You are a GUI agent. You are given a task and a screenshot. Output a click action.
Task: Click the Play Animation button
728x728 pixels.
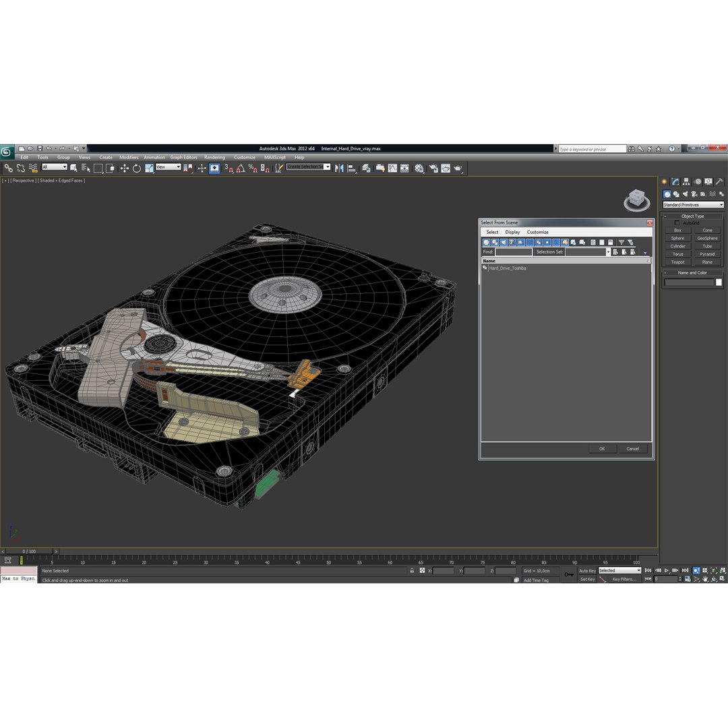667,570
